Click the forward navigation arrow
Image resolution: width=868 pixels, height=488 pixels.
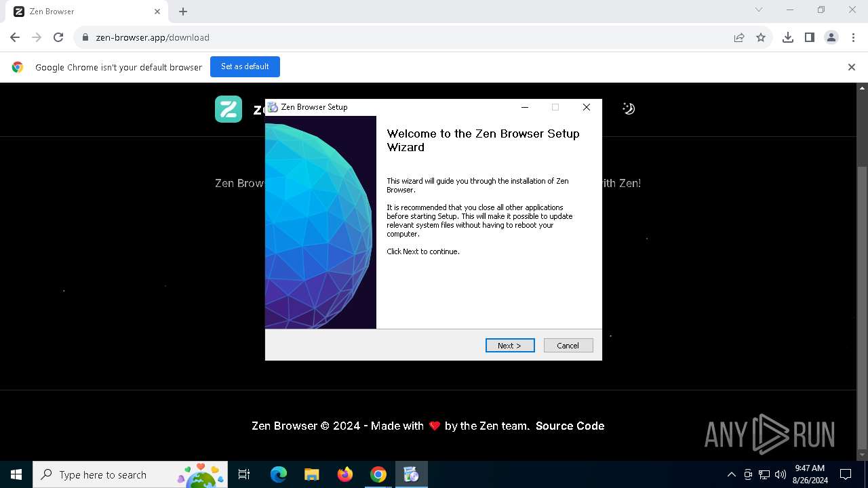tap(37, 37)
